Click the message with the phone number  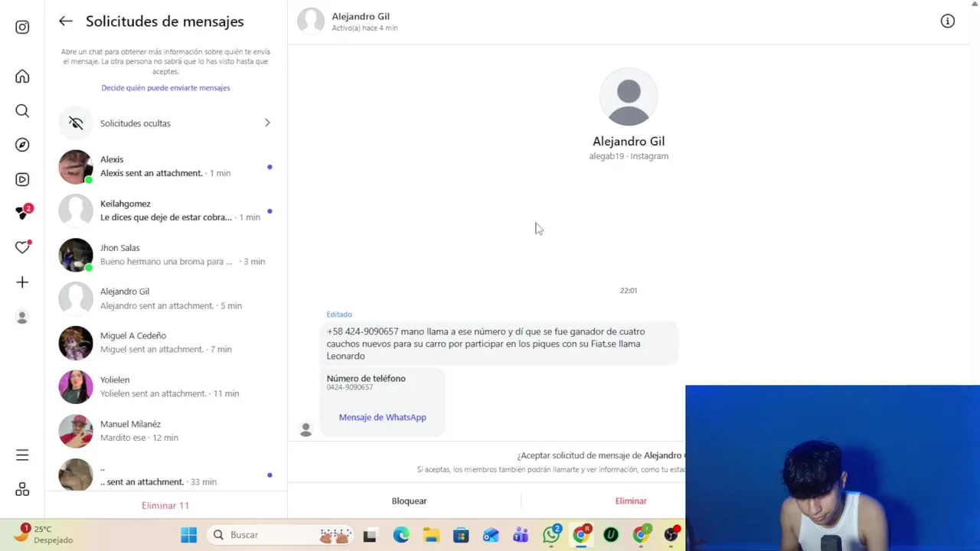(x=498, y=344)
